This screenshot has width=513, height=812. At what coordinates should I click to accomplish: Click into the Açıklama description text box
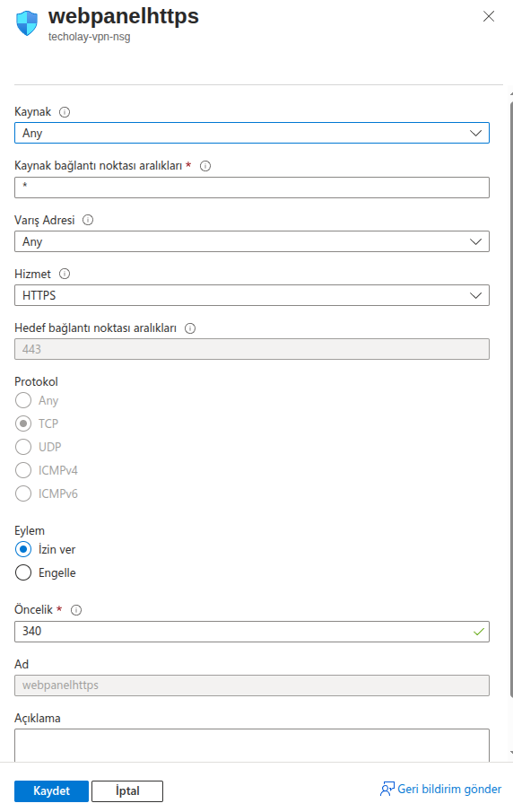click(252, 746)
